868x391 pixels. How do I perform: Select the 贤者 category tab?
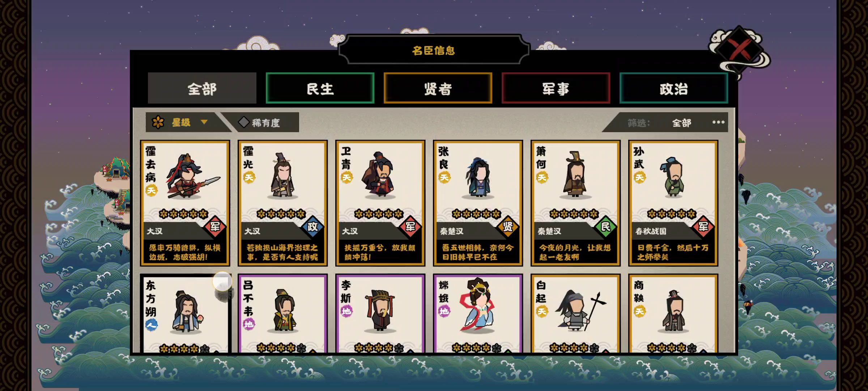(438, 88)
